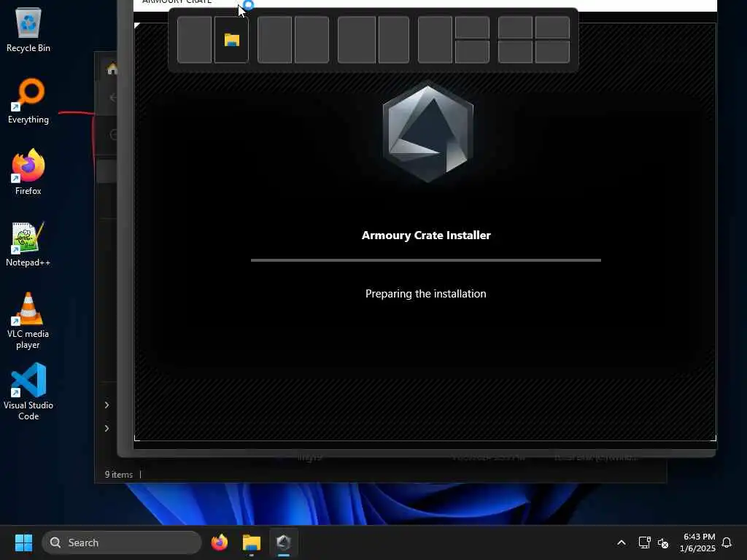Expand upper chevron in File Explorer sidebar
The height and width of the screenshot is (560, 747).
point(107,405)
